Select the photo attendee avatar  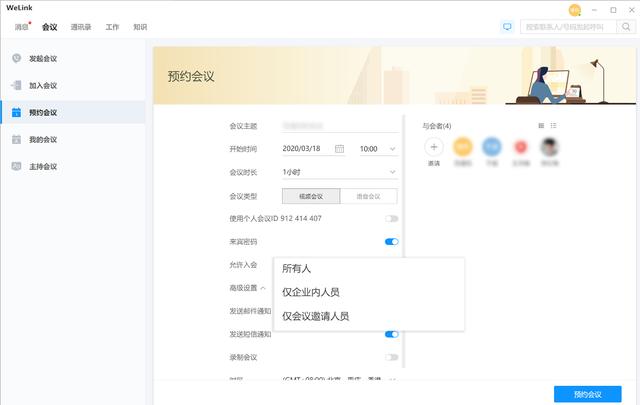(550, 147)
